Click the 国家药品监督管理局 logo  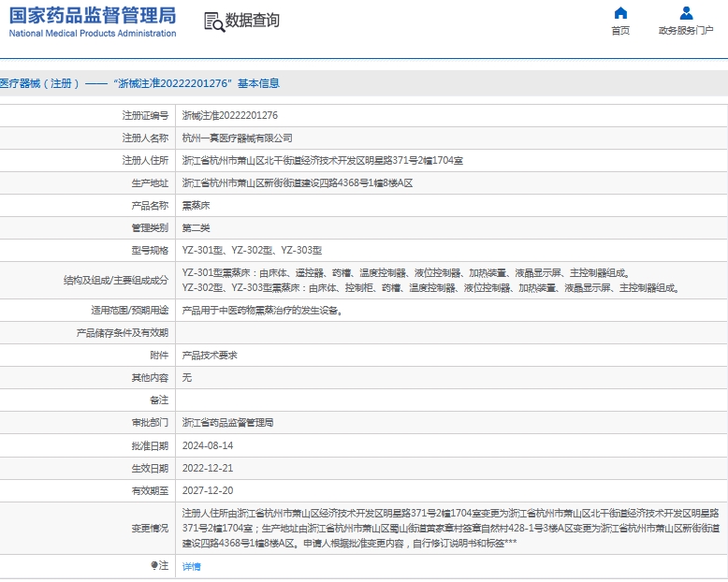pyautogui.click(x=93, y=16)
